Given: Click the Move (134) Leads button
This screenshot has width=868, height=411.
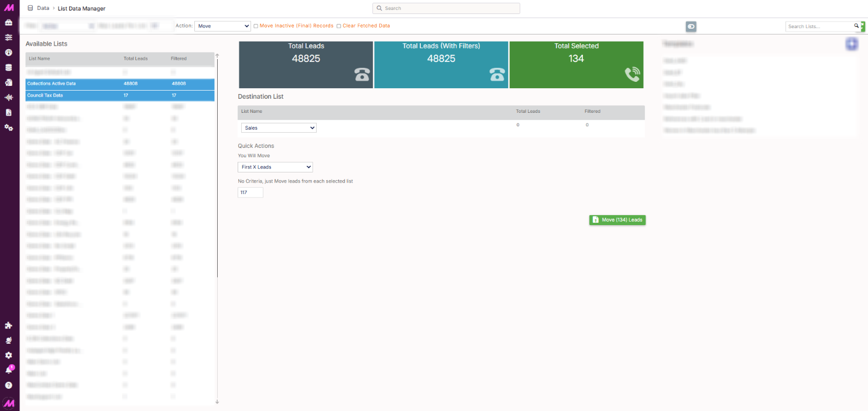Looking at the screenshot, I should (617, 220).
